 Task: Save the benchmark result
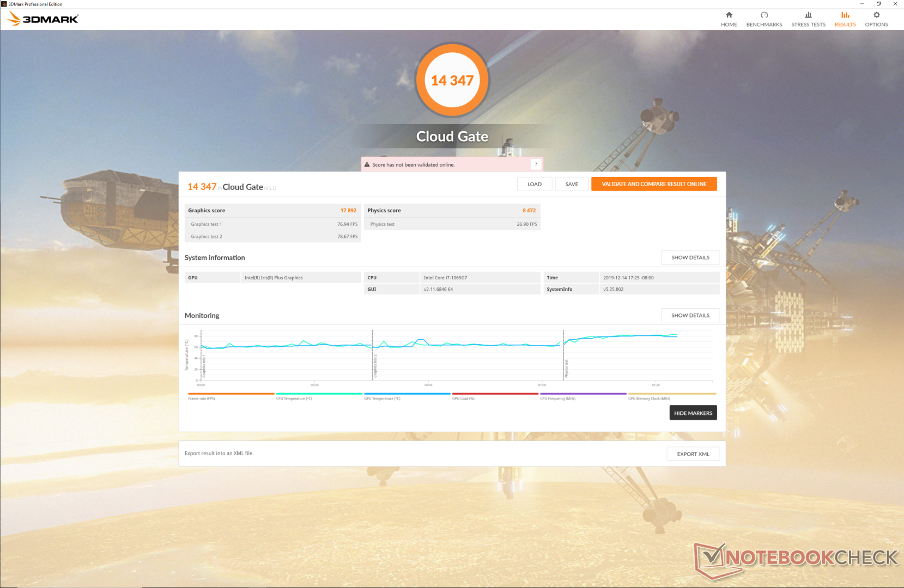571,184
